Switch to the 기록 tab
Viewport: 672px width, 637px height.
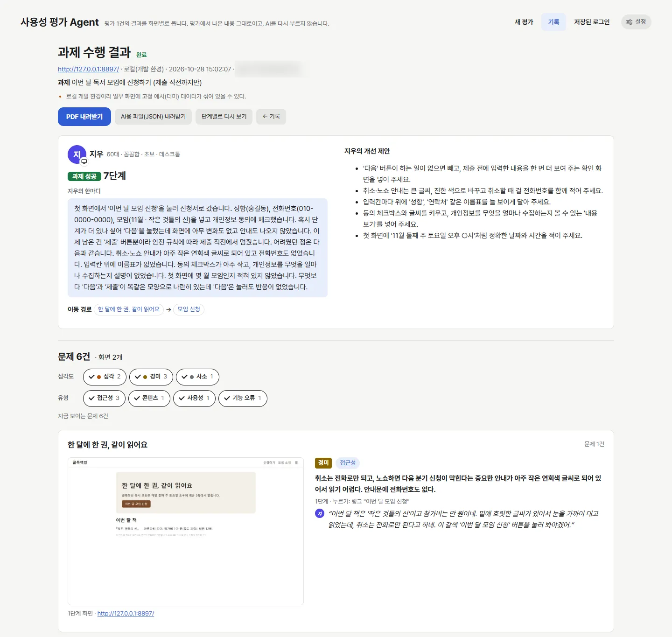coord(553,22)
